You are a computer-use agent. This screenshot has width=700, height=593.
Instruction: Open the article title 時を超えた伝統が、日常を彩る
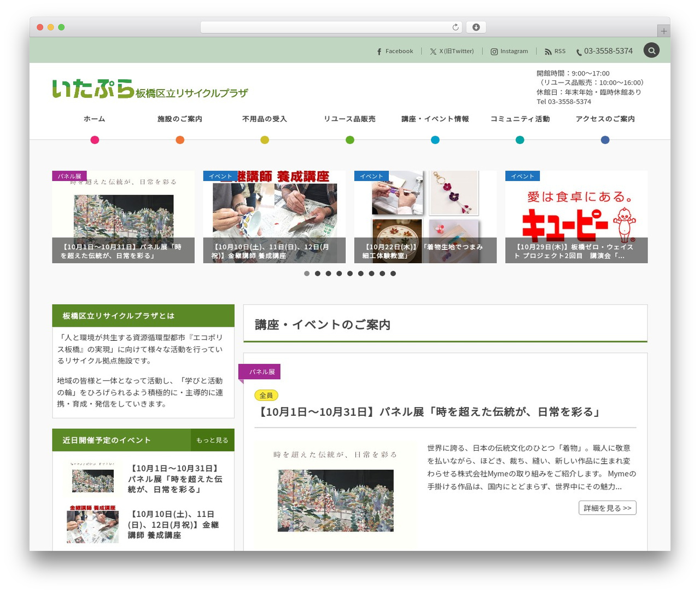[x=429, y=412]
